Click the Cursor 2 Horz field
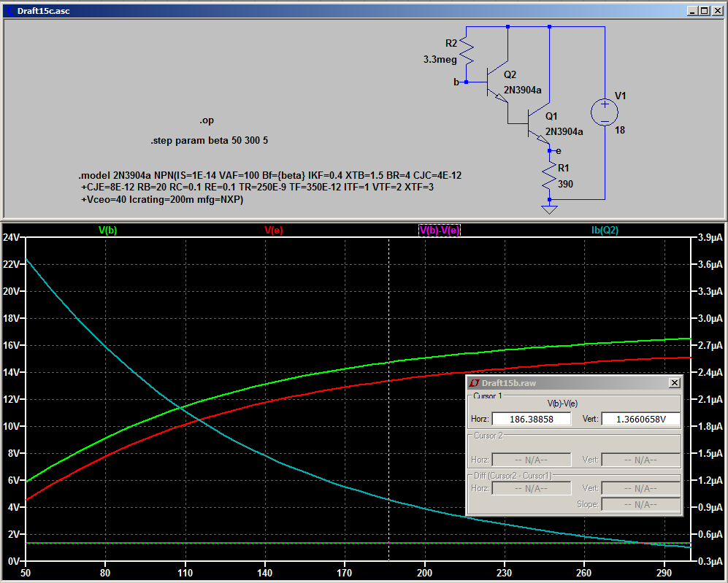 (x=531, y=460)
